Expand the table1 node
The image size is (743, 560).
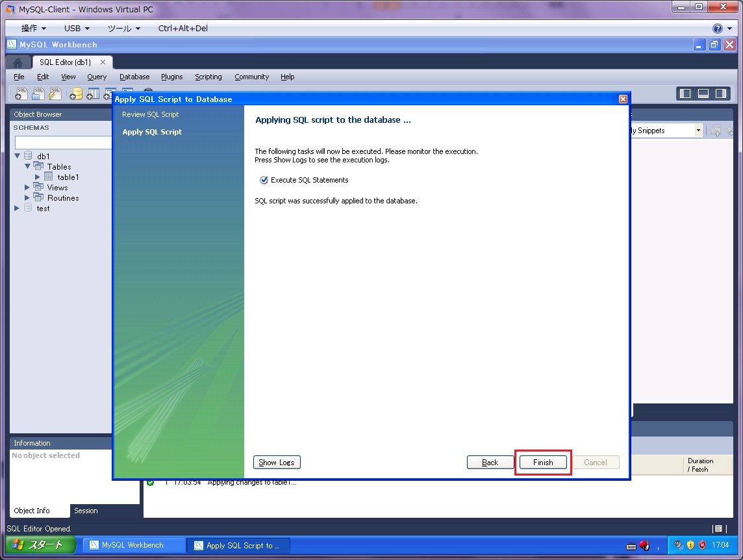pos(38,177)
